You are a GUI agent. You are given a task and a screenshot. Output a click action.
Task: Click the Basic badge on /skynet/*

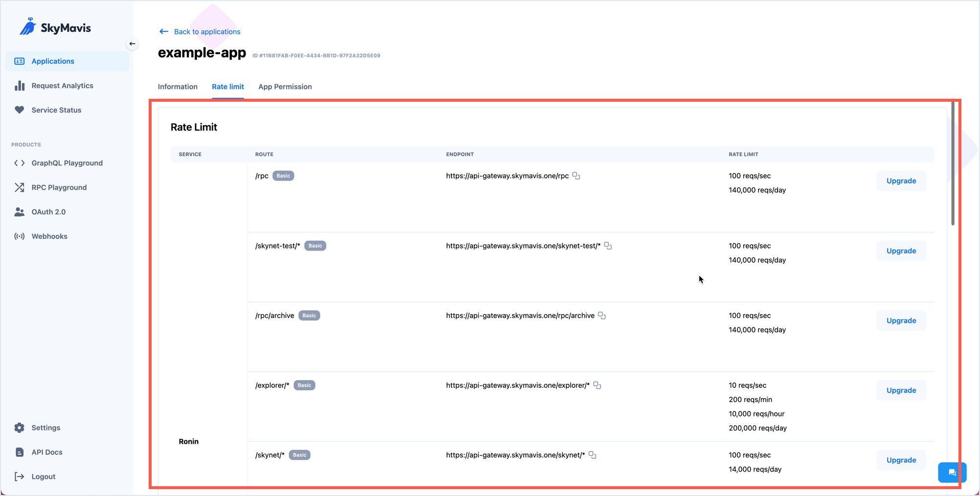pos(299,455)
